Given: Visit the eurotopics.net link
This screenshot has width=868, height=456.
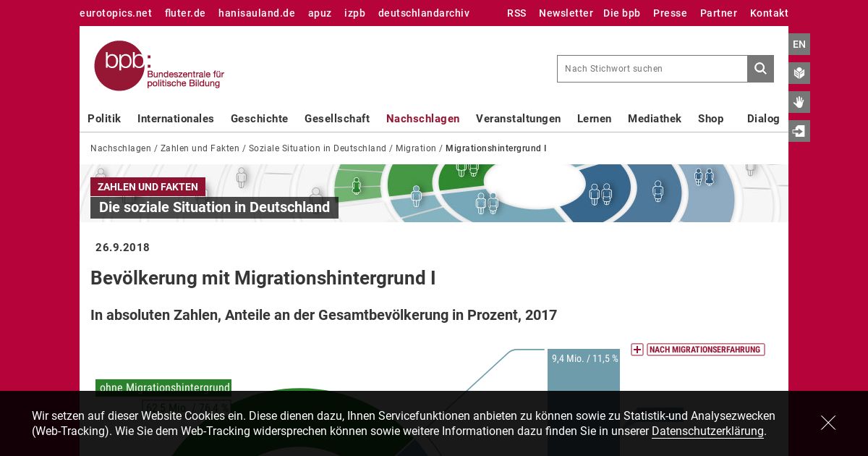Looking at the screenshot, I should pos(116,13).
